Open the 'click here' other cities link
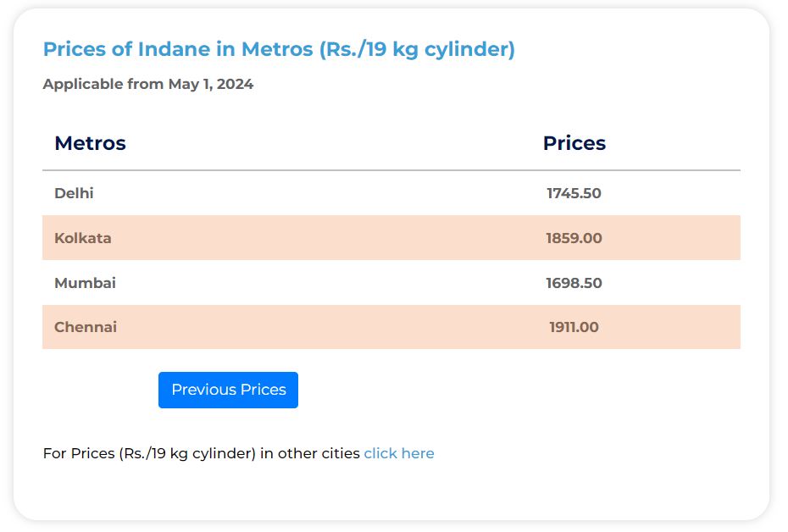The height and width of the screenshot is (532, 788). (398, 453)
